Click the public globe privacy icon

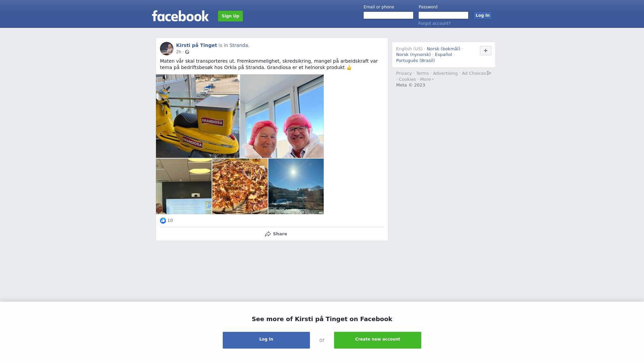click(x=187, y=52)
